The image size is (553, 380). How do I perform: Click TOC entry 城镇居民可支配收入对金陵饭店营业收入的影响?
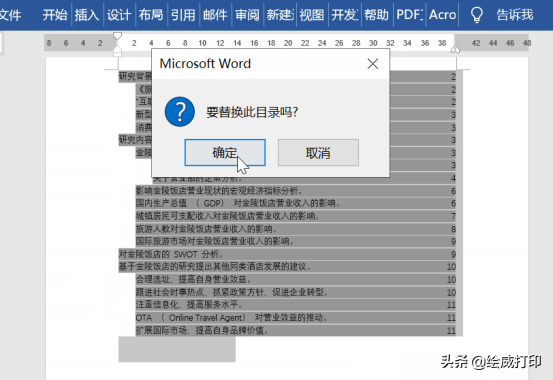[227, 216]
